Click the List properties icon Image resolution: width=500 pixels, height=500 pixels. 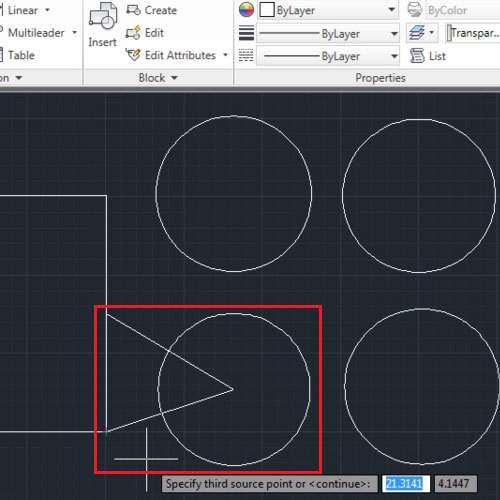417,56
